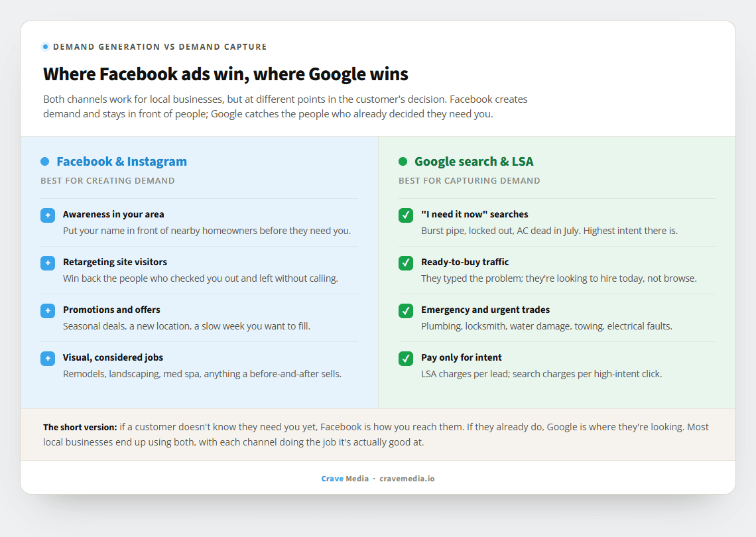Click the line Burst pipe, locked out, AC dead
The height and width of the screenshot is (537, 756).
click(549, 231)
